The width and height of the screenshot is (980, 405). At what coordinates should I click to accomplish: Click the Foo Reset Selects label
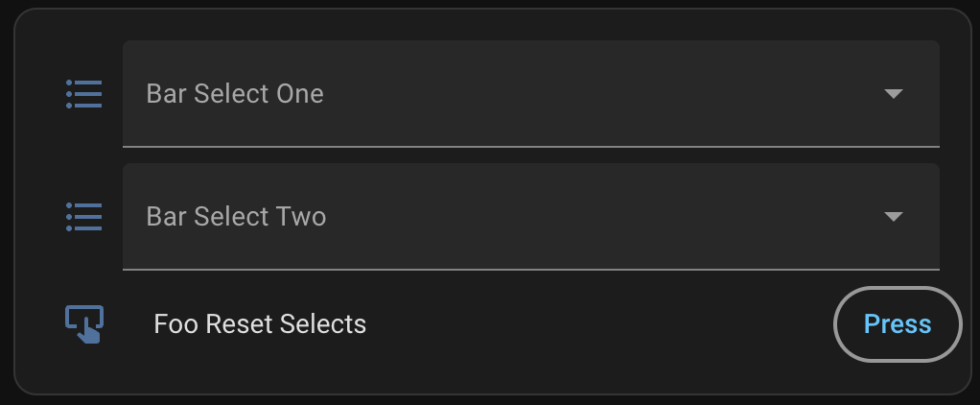point(260,324)
